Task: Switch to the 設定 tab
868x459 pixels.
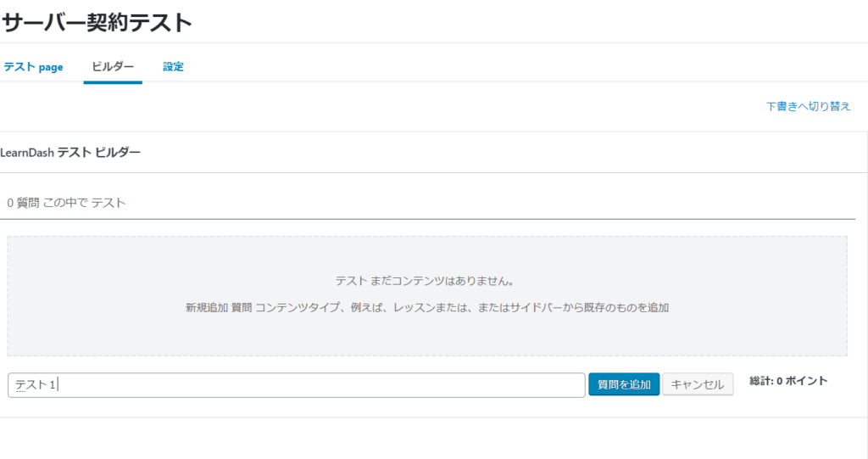Action: click(x=173, y=67)
